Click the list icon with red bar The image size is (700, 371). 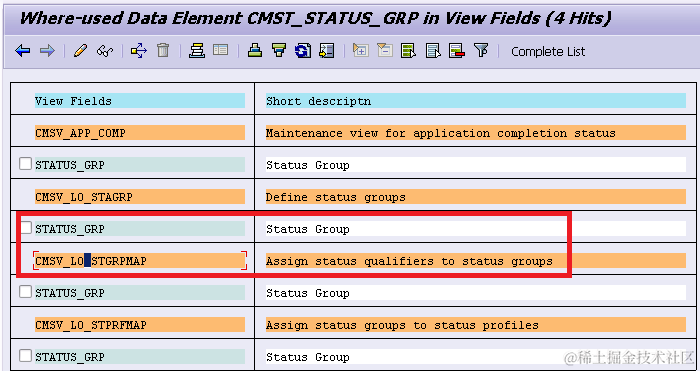tap(457, 51)
